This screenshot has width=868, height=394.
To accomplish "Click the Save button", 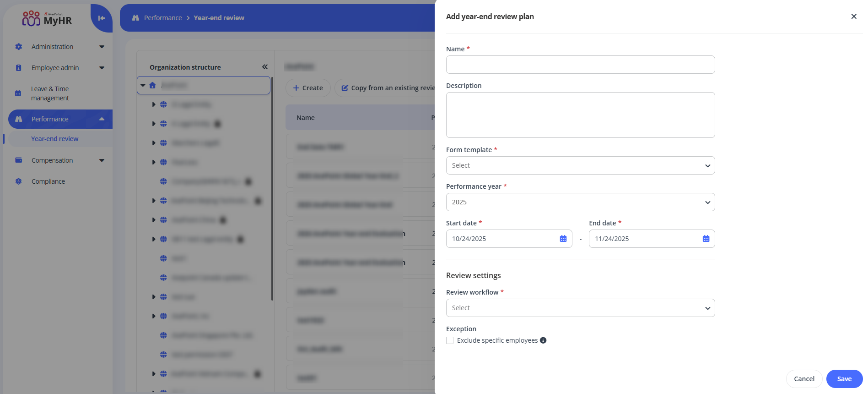I will tap(844, 379).
